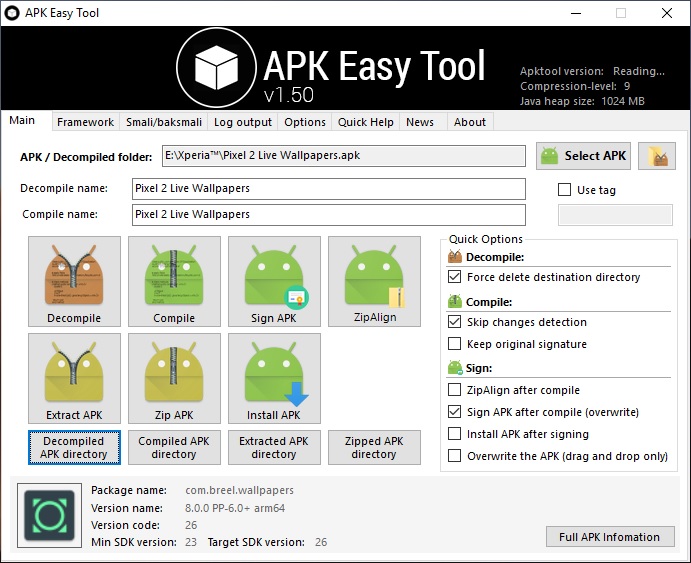Viewport: 691px width, 563px height.
Task: Open the Smali/baksmali tab
Action: coord(164,122)
